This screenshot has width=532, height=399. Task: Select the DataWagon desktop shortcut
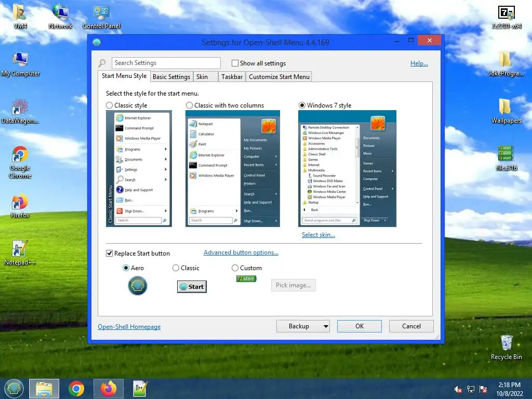(20, 111)
